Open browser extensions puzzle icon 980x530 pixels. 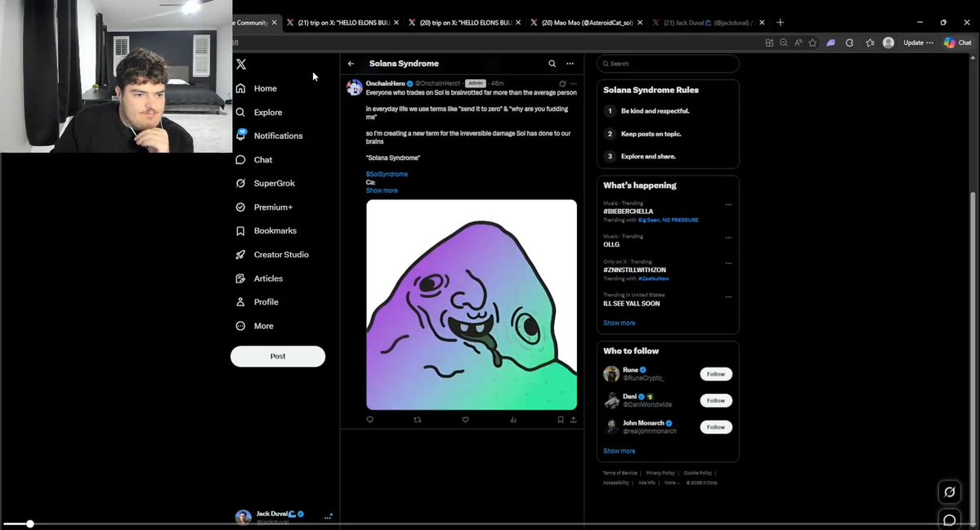pyautogui.click(x=849, y=43)
